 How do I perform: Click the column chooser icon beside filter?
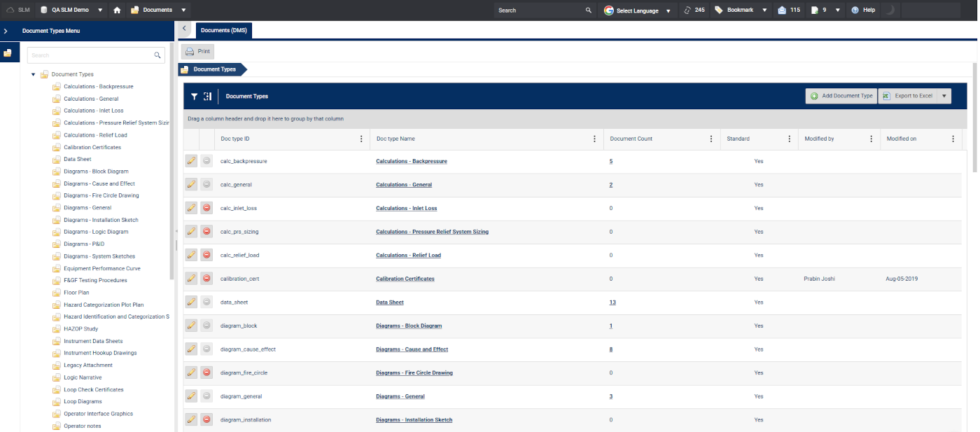(x=207, y=97)
